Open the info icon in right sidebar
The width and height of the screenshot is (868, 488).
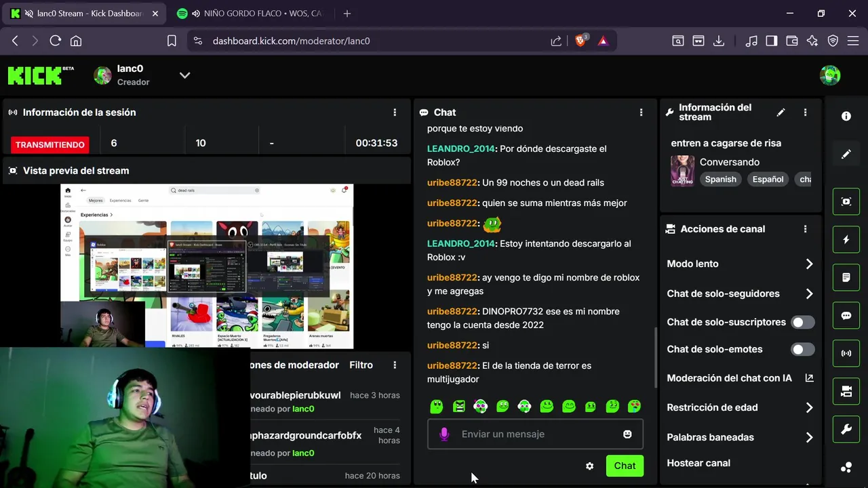pyautogui.click(x=846, y=117)
